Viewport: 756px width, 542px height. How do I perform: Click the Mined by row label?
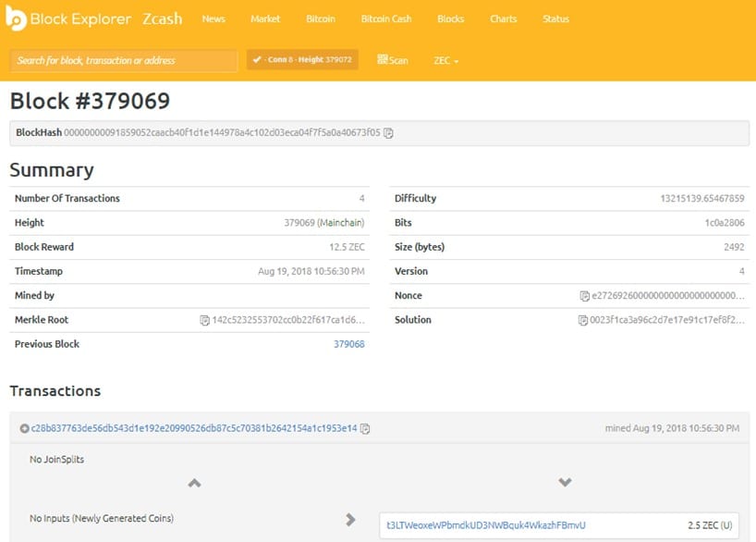(x=34, y=295)
